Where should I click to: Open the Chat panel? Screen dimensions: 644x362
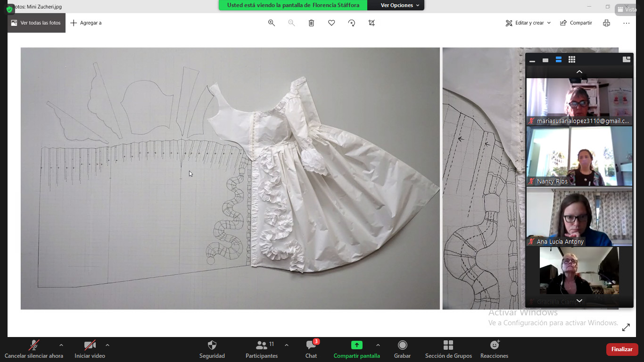(x=311, y=349)
